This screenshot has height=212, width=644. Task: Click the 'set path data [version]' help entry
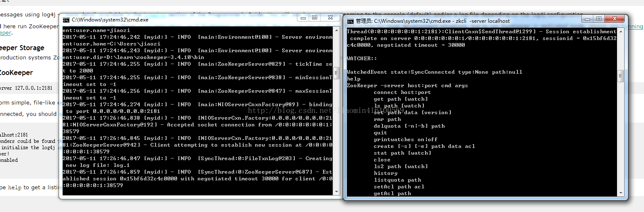tap(412, 113)
